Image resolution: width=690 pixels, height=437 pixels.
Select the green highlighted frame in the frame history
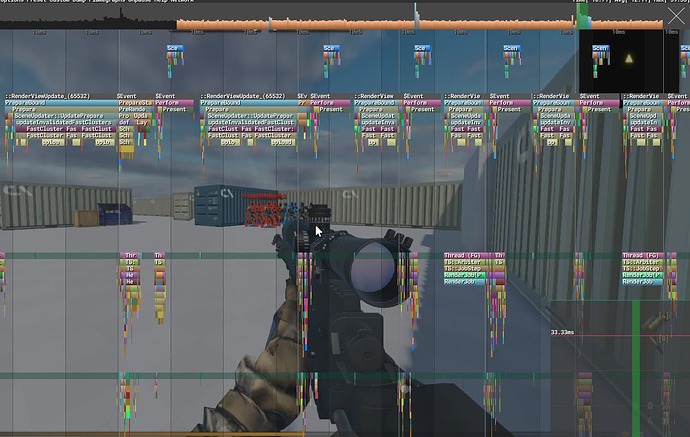click(583, 17)
